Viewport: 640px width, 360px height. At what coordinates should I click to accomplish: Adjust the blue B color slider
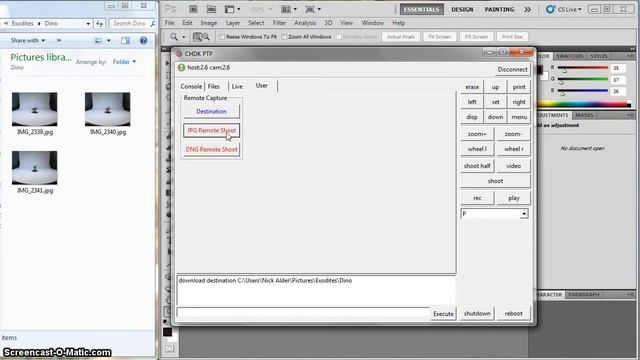coord(583,91)
